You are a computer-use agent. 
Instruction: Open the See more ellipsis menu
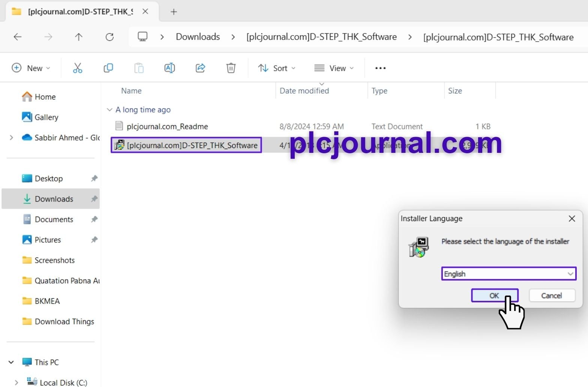click(381, 68)
